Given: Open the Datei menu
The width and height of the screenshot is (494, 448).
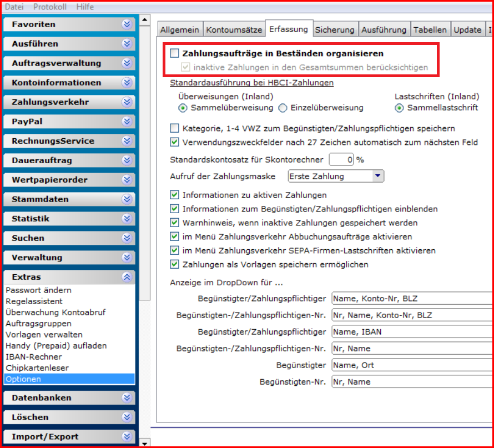Looking at the screenshot, I should (x=14, y=7).
